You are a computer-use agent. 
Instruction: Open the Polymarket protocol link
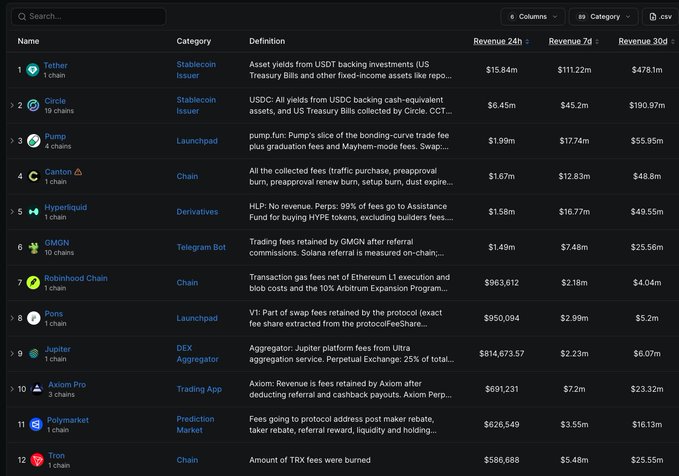click(68, 420)
